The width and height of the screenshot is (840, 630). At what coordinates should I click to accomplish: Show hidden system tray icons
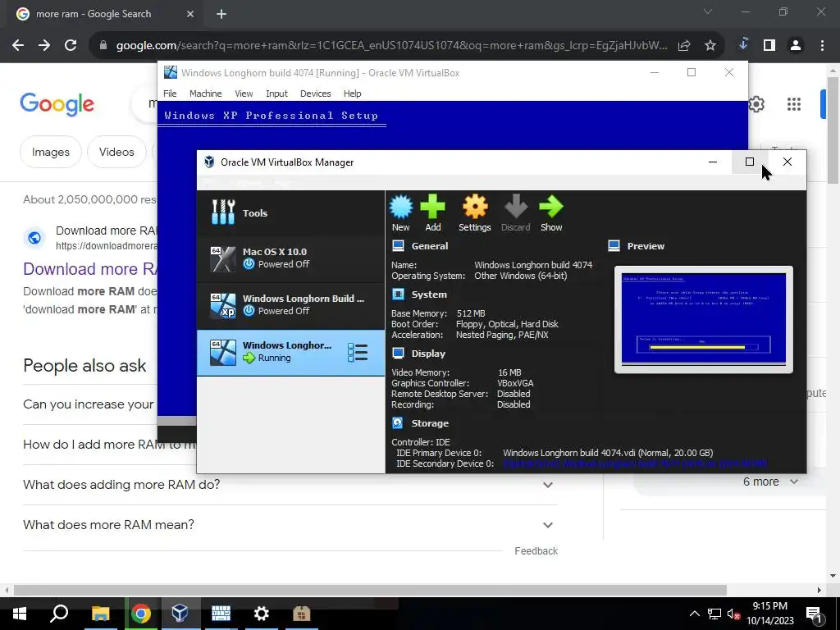tap(694, 614)
